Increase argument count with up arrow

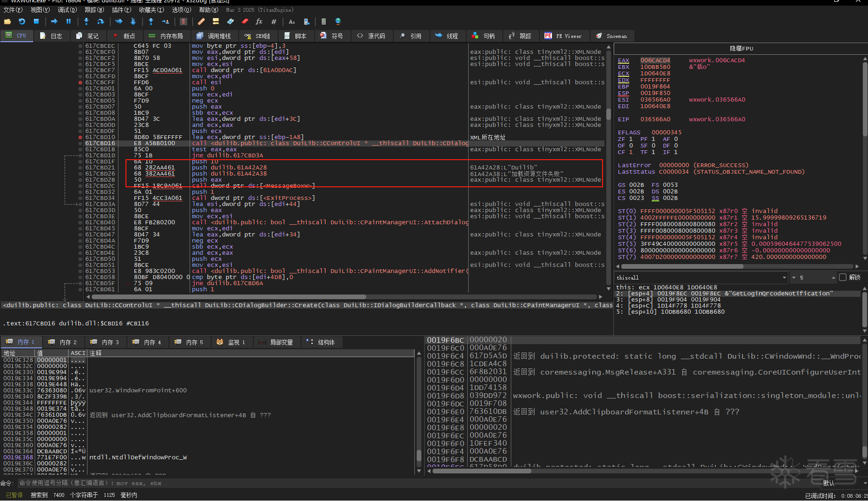(x=833, y=278)
